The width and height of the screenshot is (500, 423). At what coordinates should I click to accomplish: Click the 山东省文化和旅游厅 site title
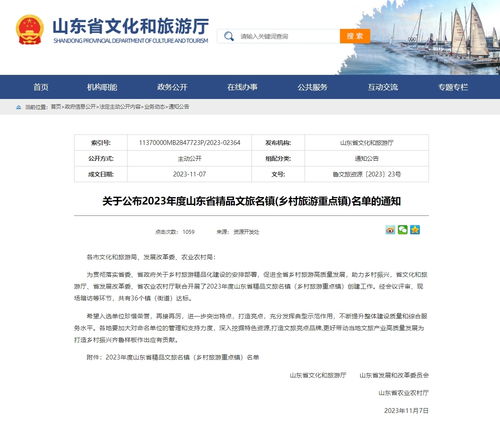[131, 26]
